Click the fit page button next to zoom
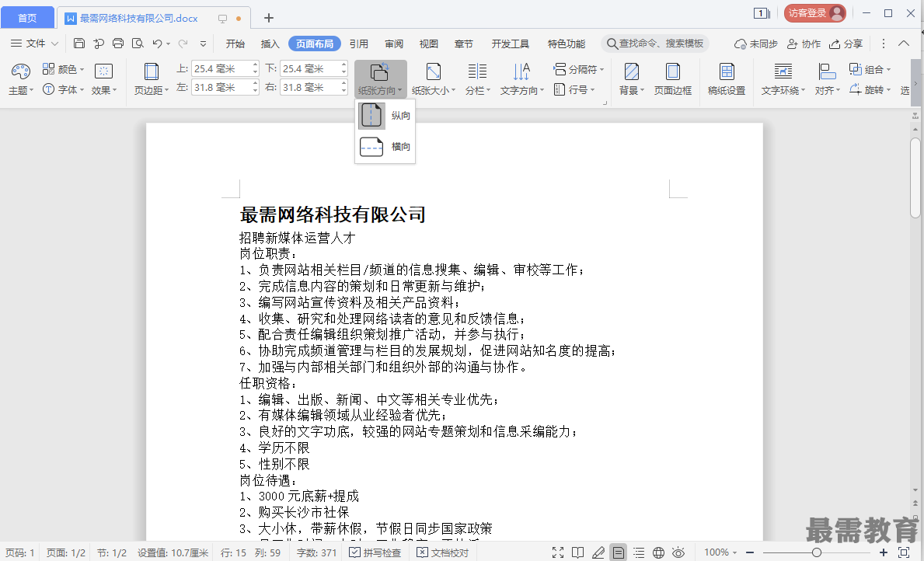Viewport: 924px width, 561px height. pyautogui.click(x=903, y=552)
